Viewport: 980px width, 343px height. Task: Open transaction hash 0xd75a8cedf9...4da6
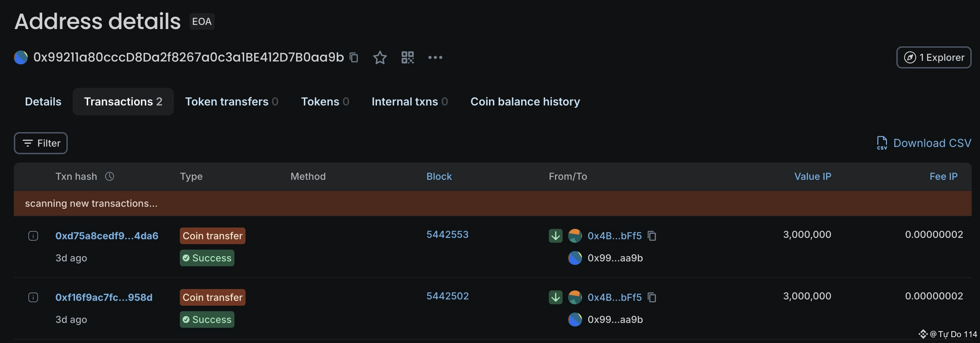tap(107, 236)
